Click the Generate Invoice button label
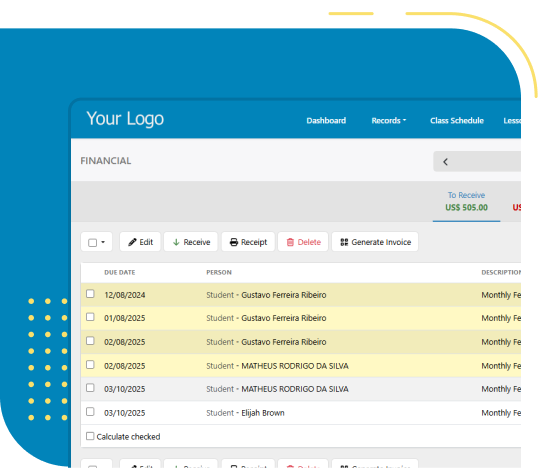The width and height of the screenshot is (552, 468). click(381, 242)
